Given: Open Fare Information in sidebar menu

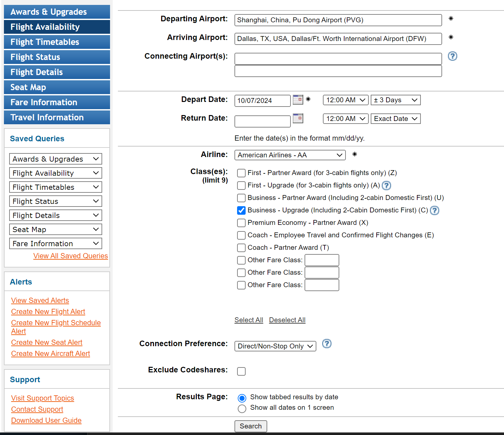Looking at the screenshot, I should click(57, 102).
